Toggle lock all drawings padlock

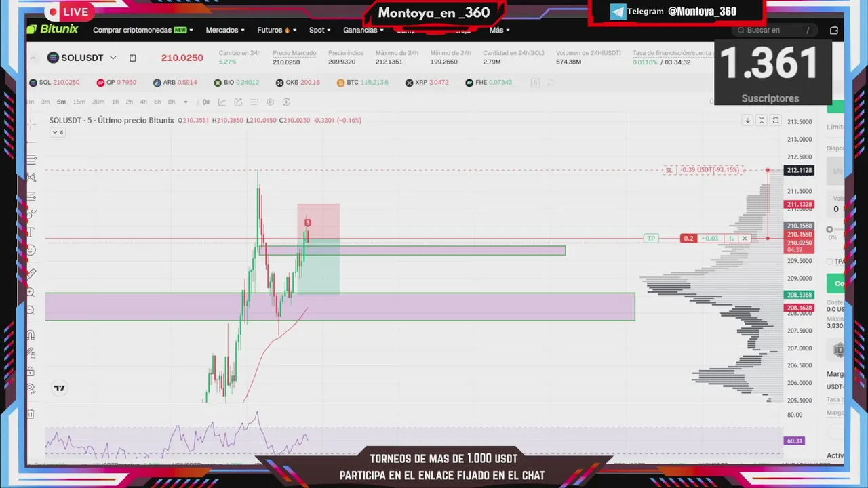point(31,371)
